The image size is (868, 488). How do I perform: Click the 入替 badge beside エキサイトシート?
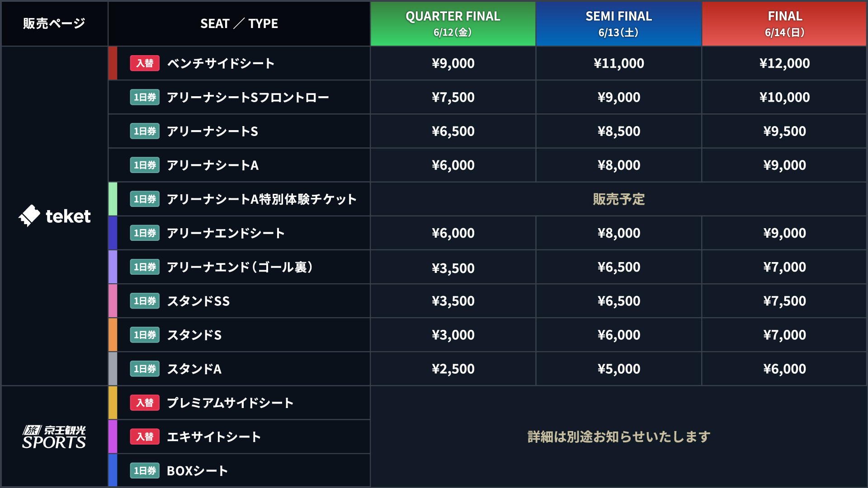pyautogui.click(x=145, y=436)
